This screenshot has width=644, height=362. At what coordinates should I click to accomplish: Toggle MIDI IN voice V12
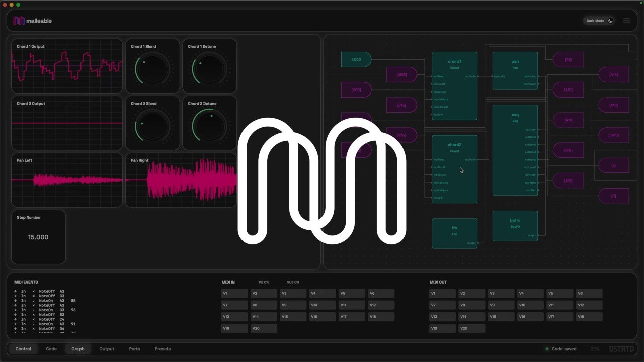point(381,305)
